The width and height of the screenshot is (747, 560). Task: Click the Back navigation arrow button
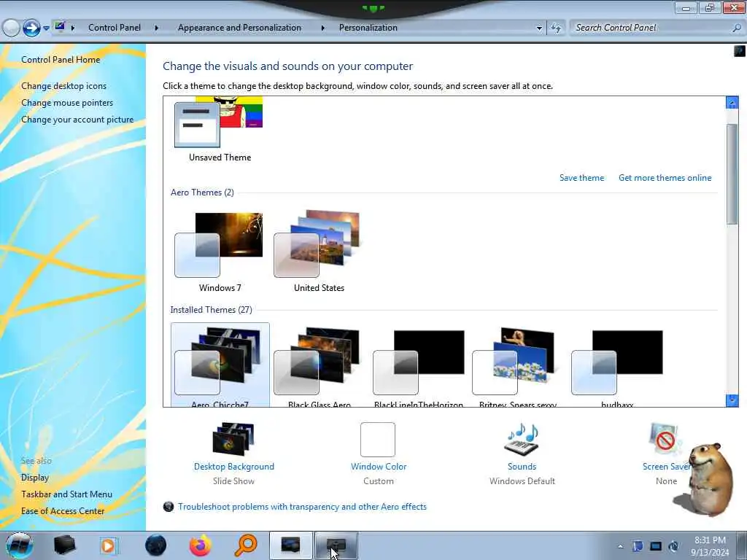pyautogui.click(x=11, y=28)
